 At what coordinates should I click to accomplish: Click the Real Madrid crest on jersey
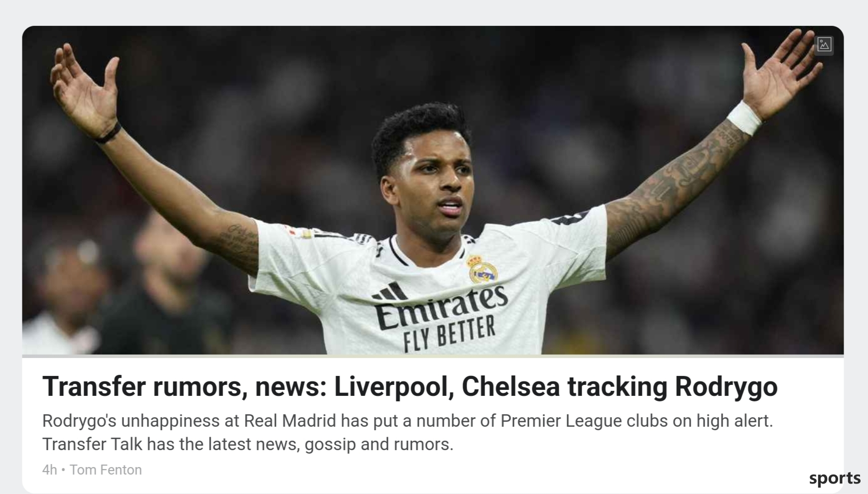pyautogui.click(x=482, y=269)
